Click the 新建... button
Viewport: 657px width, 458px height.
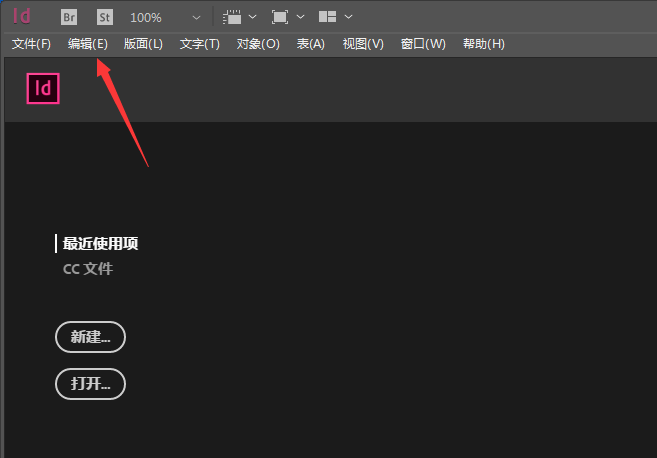point(90,337)
